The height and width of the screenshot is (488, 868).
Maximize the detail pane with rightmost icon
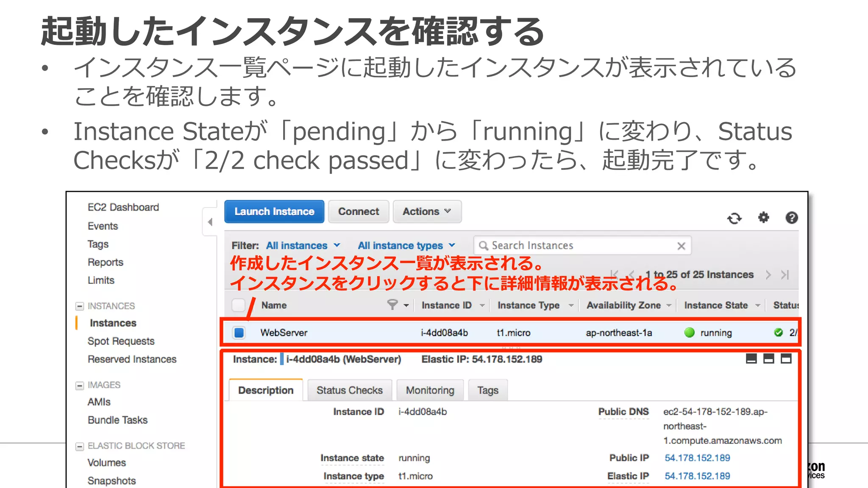786,359
